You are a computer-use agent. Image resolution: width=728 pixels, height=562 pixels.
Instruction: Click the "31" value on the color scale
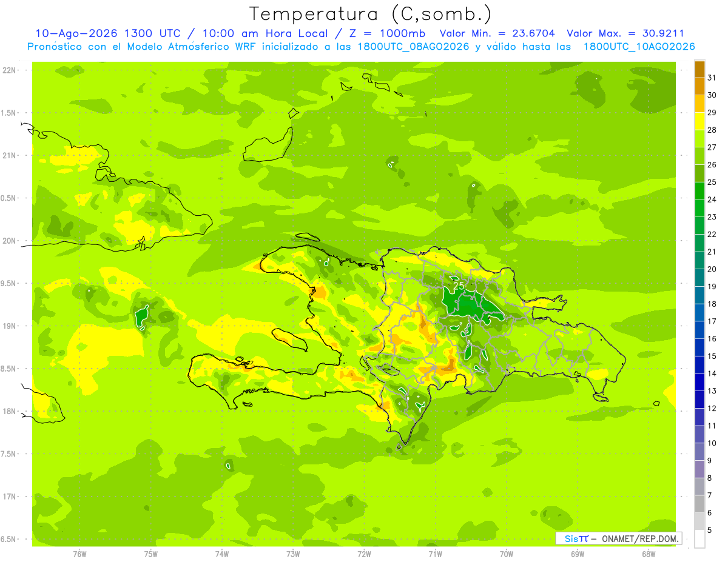coord(712,78)
